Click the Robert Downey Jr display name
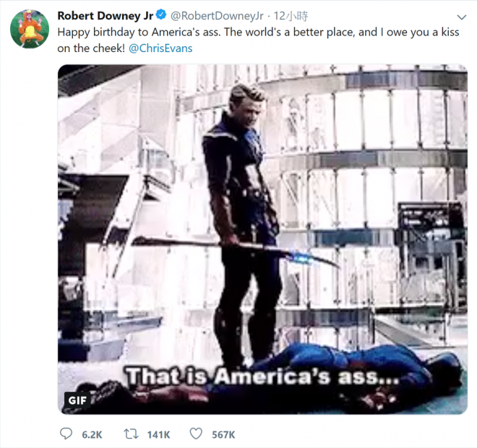Image resolution: width=477 pixels, height=448 pixels. [x=106, y=16]
